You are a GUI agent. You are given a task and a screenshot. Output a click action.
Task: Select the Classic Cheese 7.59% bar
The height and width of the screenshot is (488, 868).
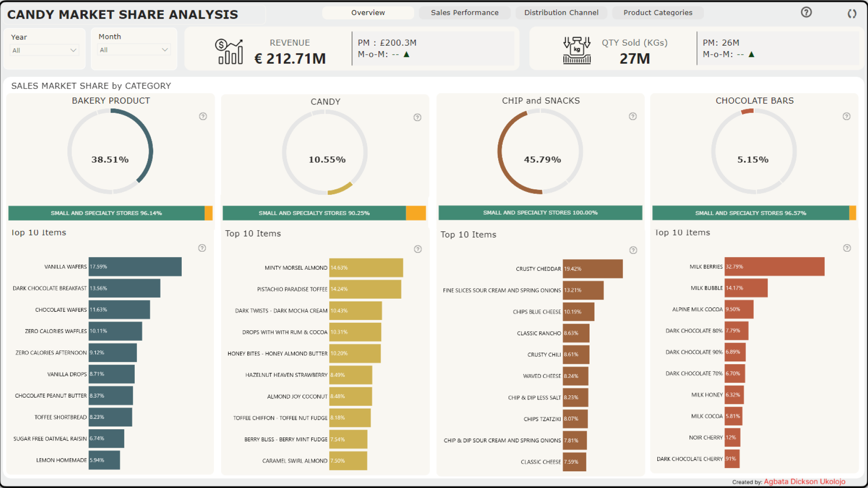[x=575, y=462]
